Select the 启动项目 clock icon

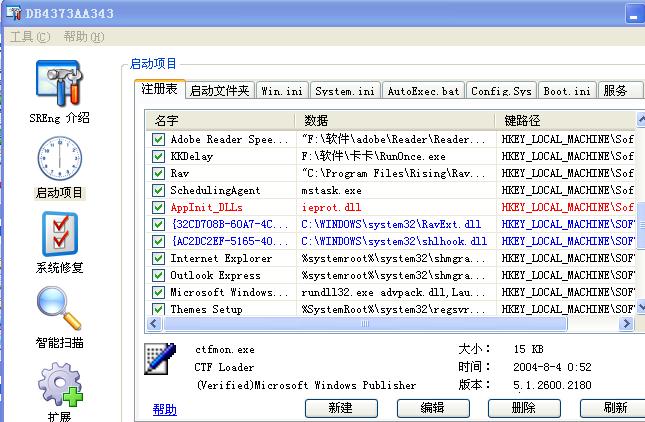tap(60, 158)
